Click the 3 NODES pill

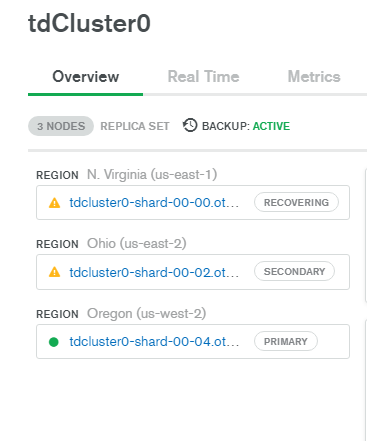point(61,126)
